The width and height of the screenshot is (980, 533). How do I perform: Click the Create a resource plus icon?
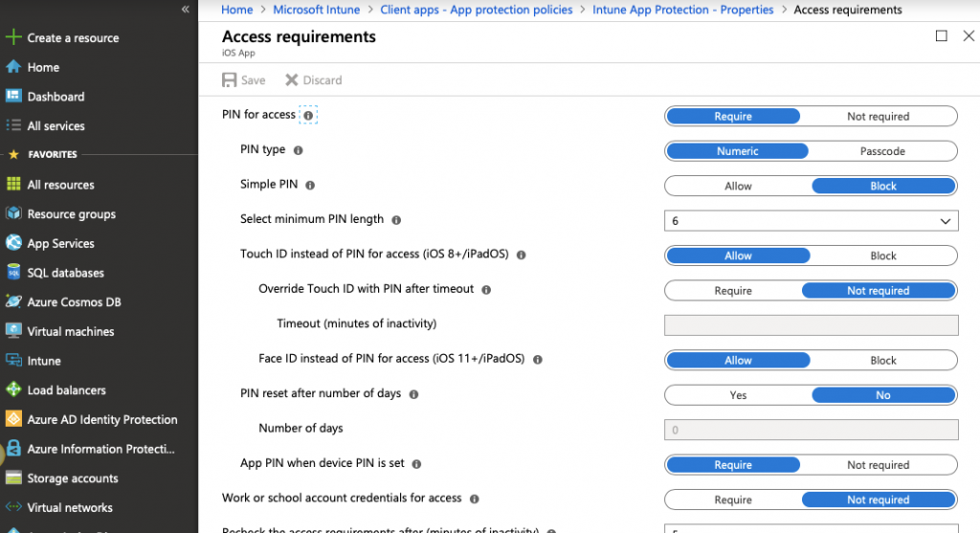coord(13,38)
